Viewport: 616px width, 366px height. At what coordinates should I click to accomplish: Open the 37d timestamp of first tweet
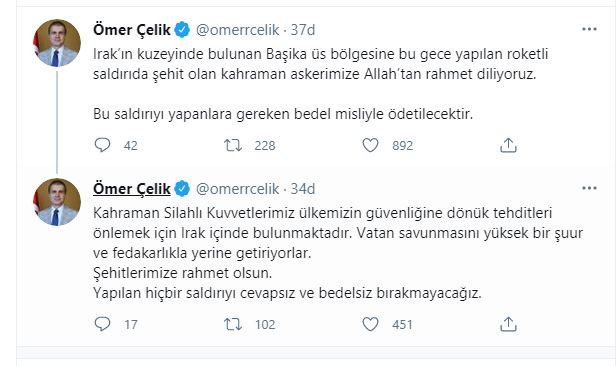[x=303, y=30]
